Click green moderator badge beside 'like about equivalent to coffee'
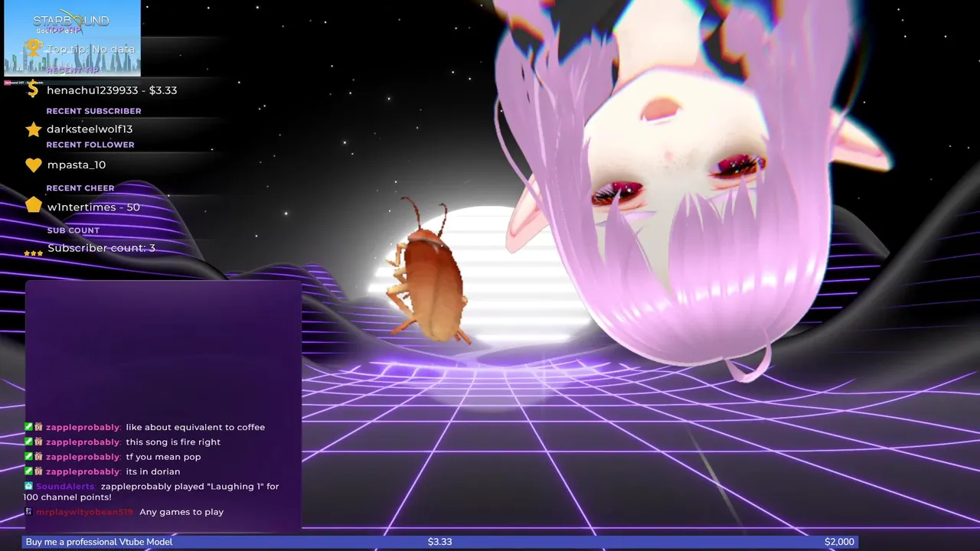Viewport: 980px width, 551px height. 28,427
